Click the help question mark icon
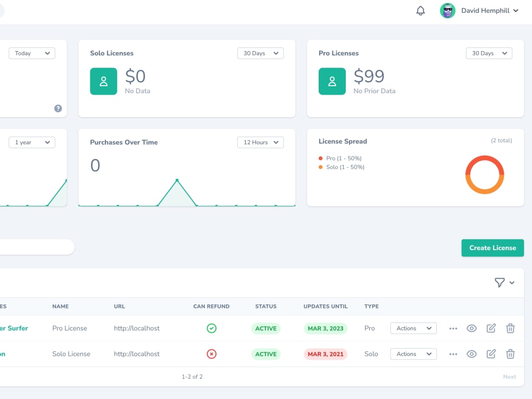532x399 pixels. (58, 108)
